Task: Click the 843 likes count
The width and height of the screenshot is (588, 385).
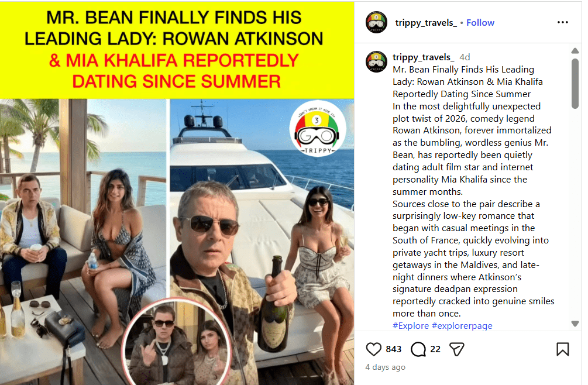Action: (393, 349)
